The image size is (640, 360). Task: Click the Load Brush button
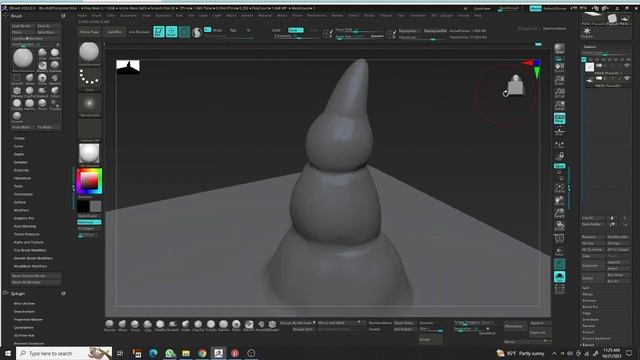point(22,26)
